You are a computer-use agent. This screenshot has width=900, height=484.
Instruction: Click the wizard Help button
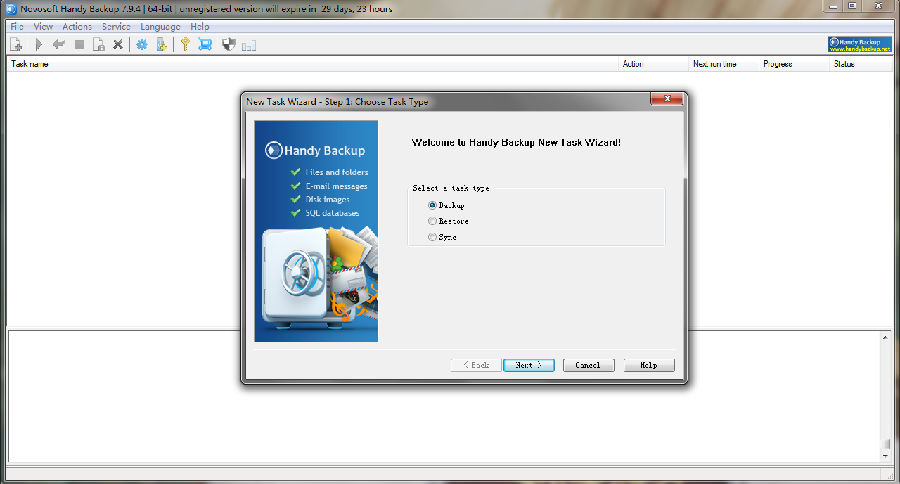coord(649,365)
